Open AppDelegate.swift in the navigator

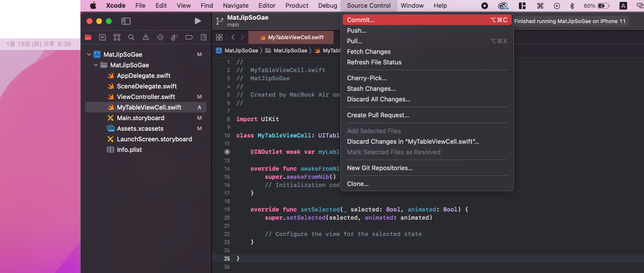click(143, 75)
